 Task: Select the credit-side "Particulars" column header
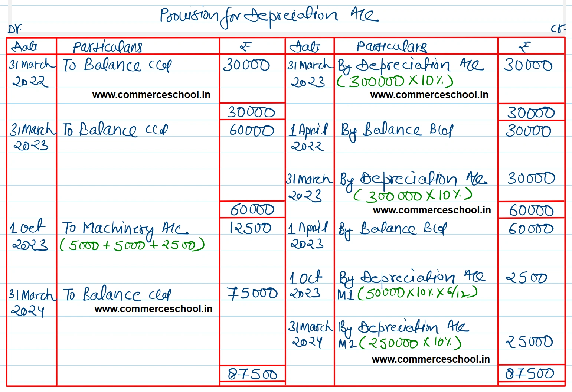click(x=392, y=46)
